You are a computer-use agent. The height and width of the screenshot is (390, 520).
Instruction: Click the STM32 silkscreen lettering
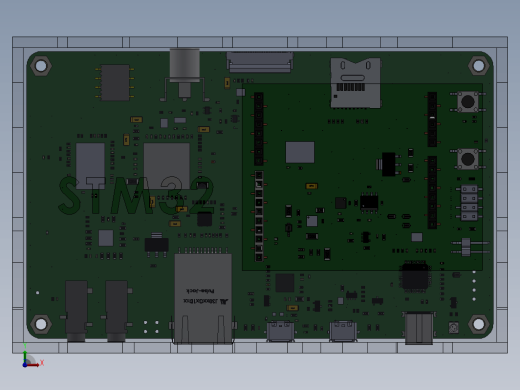coord(136,195)
